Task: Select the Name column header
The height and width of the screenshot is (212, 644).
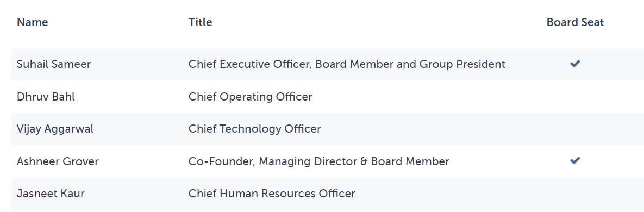Action: pos(33,22)
